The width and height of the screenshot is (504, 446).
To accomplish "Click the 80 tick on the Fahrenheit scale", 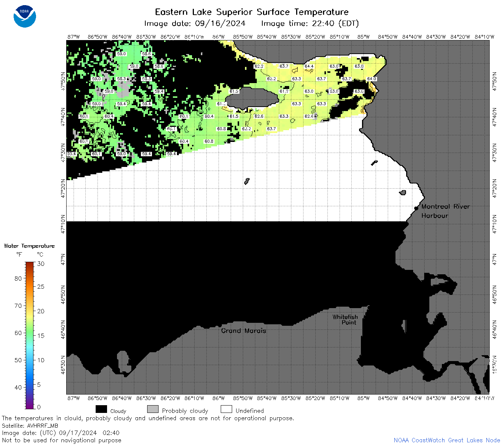I will (18, 278).
